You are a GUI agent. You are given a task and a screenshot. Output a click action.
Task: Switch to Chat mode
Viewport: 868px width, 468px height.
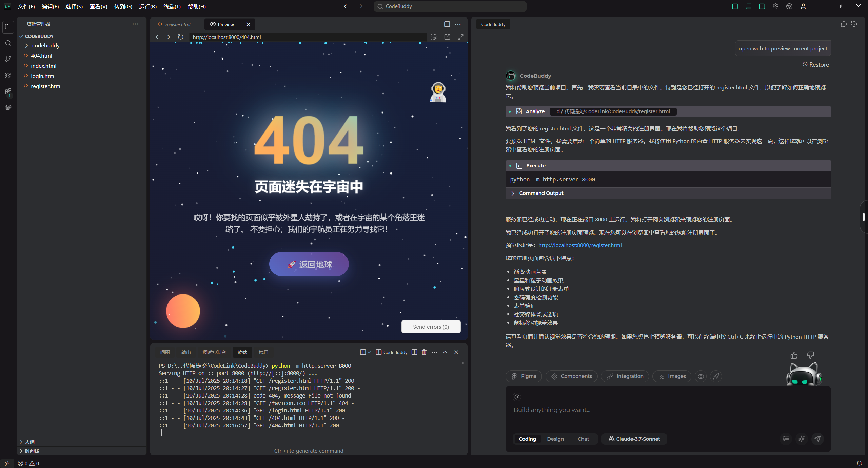(x=583, y=439)
